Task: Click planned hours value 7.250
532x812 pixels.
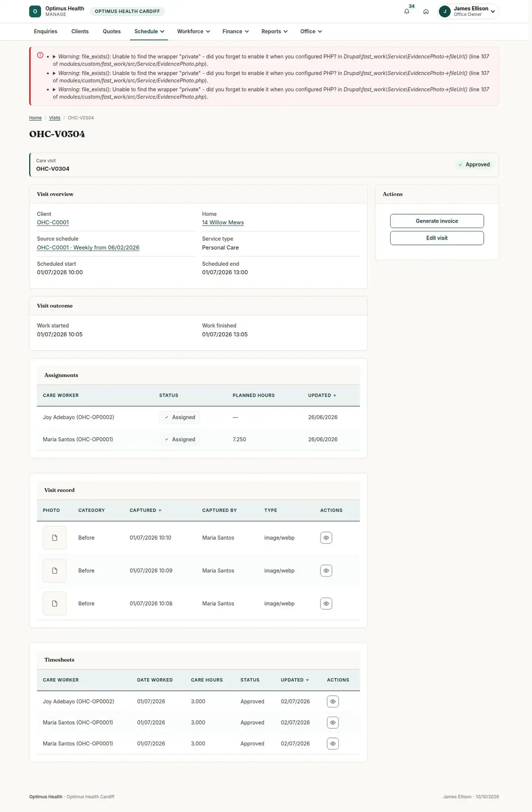Action: pyautogui.click(x=239, y=439)
